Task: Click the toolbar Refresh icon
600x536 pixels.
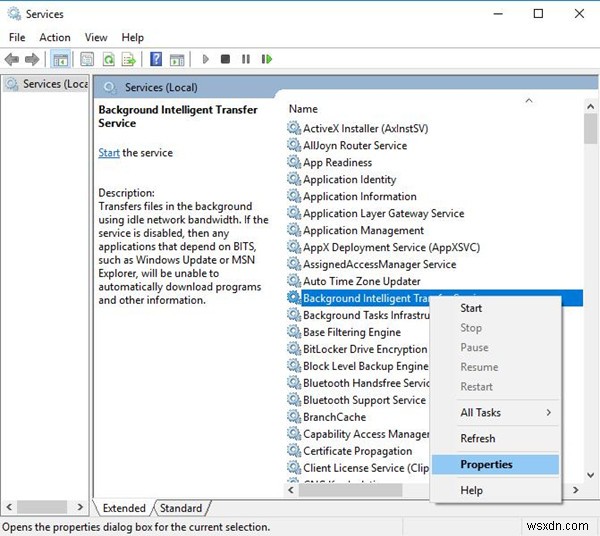Action: (x=109, y=59)
